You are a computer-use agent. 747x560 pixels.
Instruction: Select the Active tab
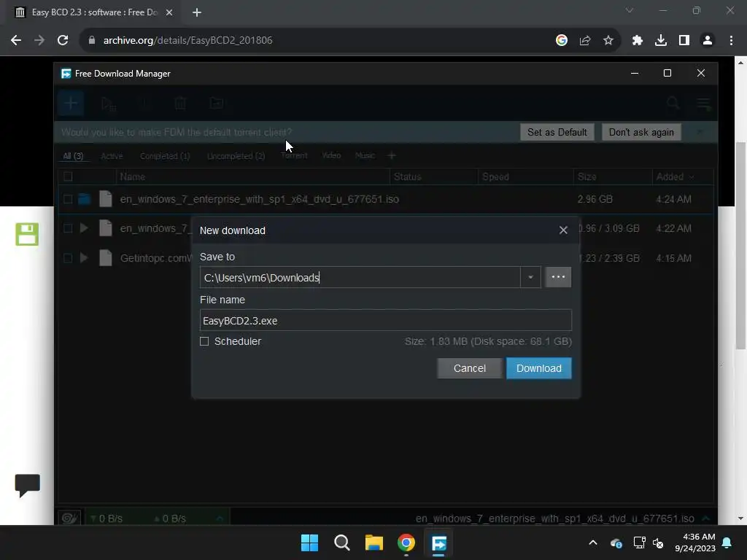tap(112, 156)
